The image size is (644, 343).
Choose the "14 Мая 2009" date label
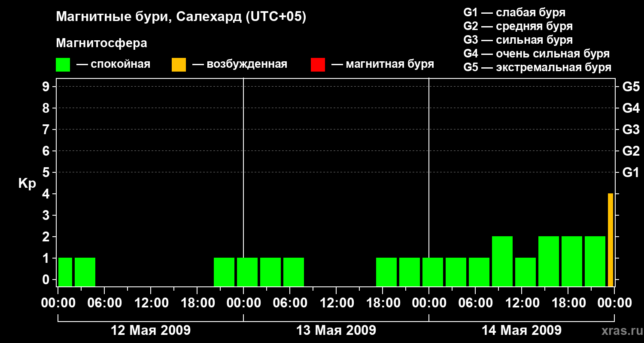[x=521, y=331]
